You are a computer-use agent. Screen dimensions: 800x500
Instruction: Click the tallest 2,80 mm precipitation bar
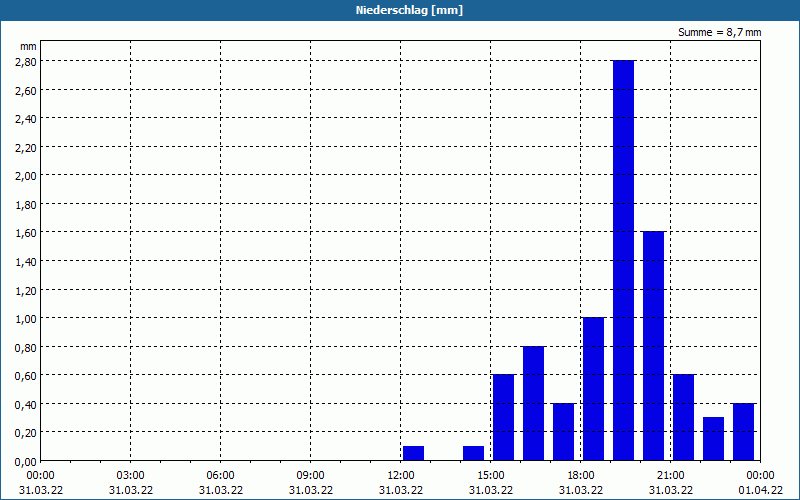623,260
